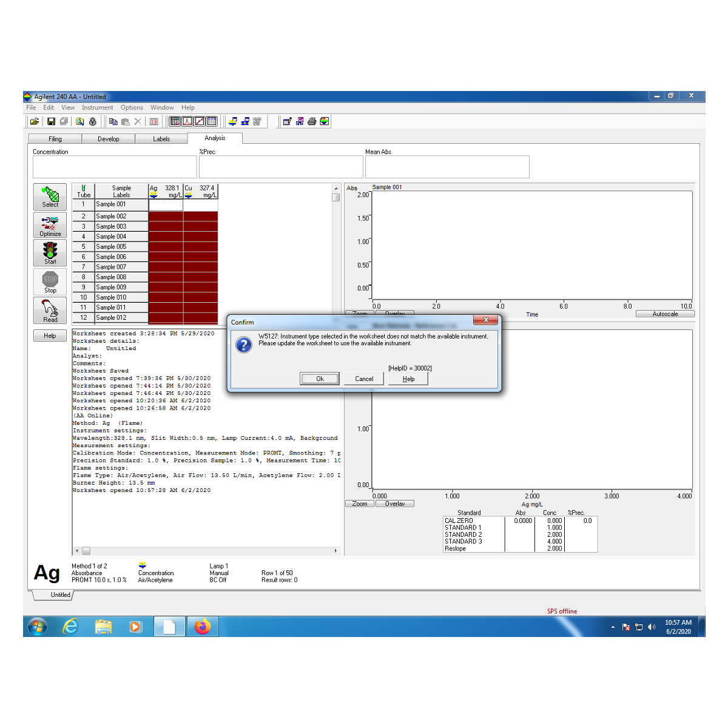This screenshot has height=728, width=728.
Task: Toggle the calibration graph view icon
Action: coord(199,121)
